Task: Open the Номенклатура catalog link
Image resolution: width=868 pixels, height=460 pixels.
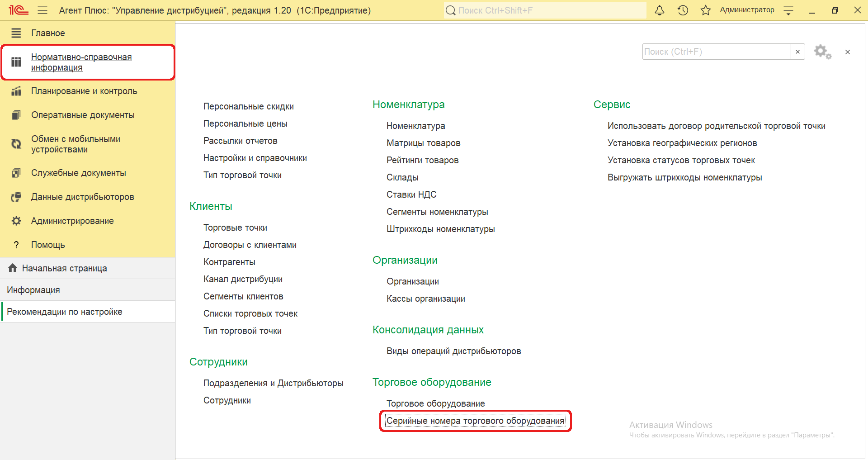Action: point(415,126)
